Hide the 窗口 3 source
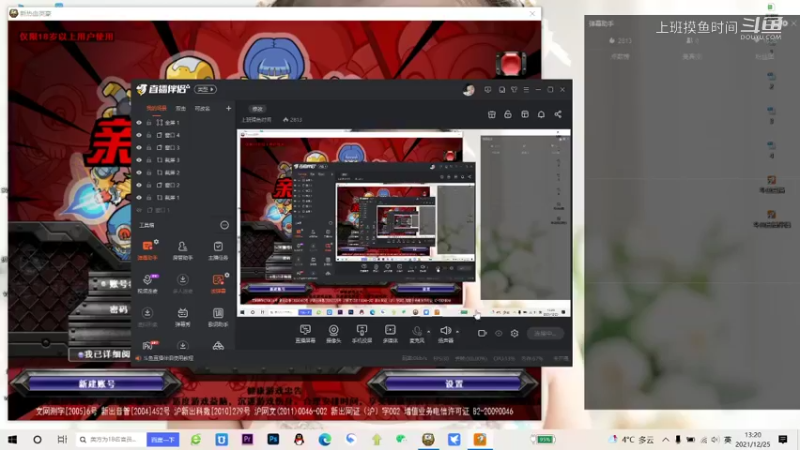The image size is (800, 450). point(139,147)
